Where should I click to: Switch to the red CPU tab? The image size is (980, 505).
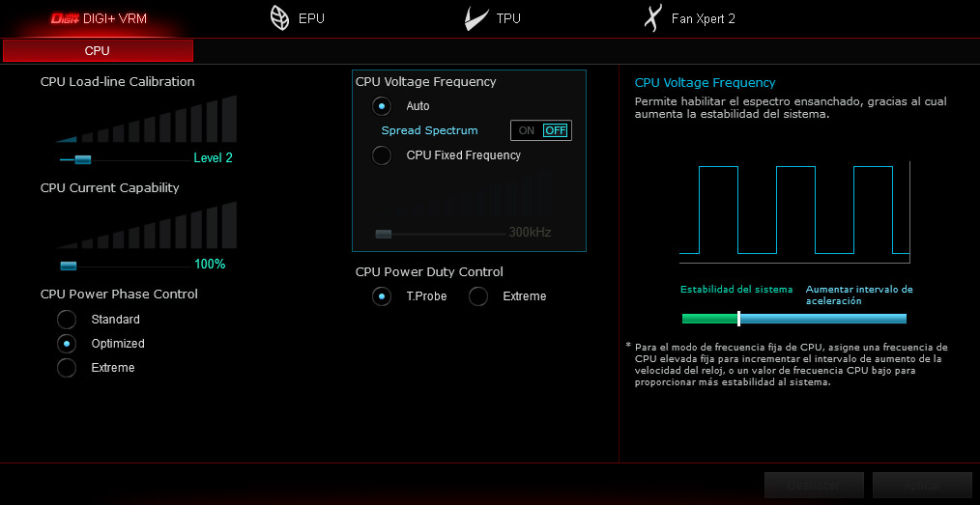(98, 50)
